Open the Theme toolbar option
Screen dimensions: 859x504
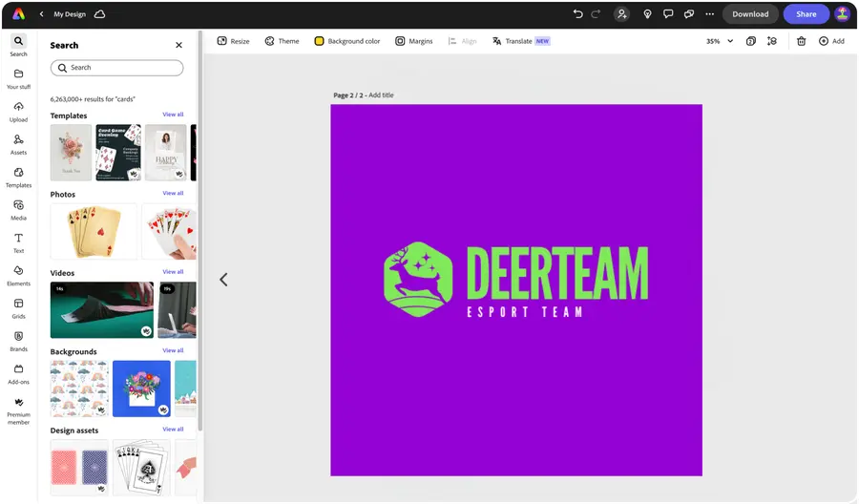[x=283, y=41]
